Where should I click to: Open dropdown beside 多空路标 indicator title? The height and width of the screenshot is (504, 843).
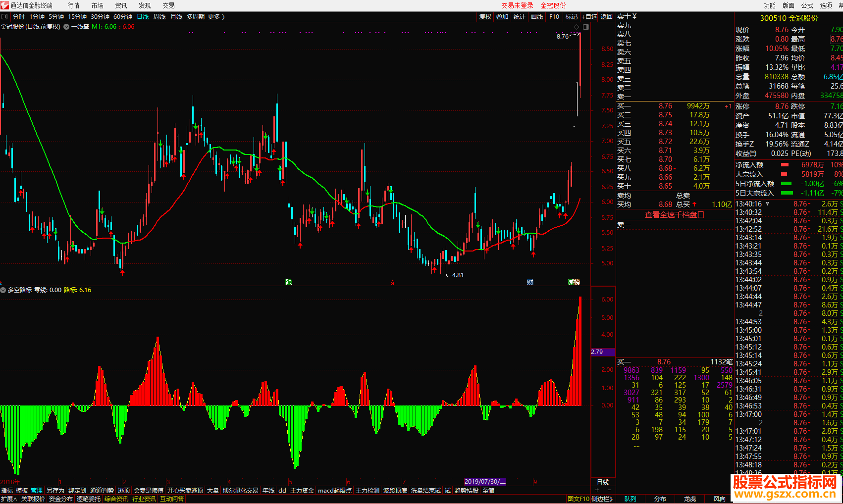coord(3,290)
